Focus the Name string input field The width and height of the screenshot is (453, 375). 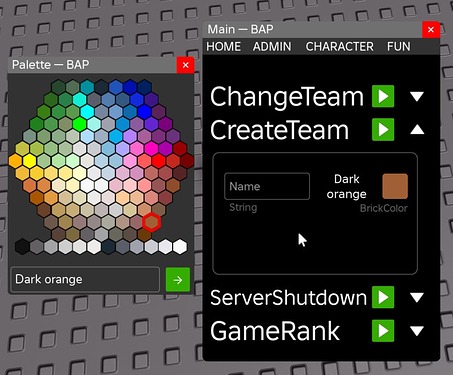[x=267, y=186]
